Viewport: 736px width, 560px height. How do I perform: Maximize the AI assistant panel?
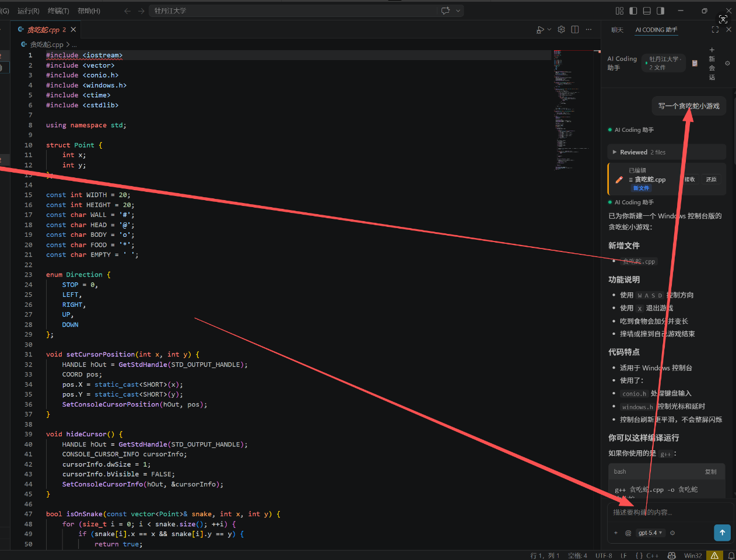pyautogui.click(x=715, y=30)
